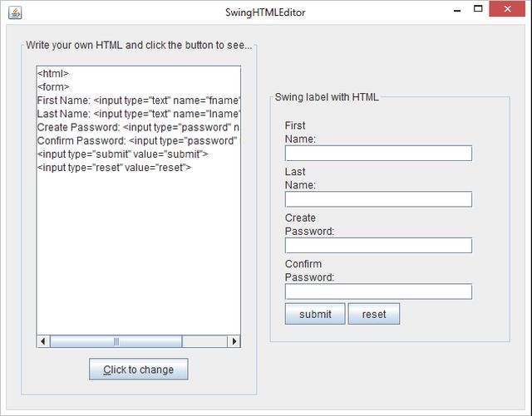Select the Create Password field
The height and width of the screenshot is (416, 532).
(378, 245)
